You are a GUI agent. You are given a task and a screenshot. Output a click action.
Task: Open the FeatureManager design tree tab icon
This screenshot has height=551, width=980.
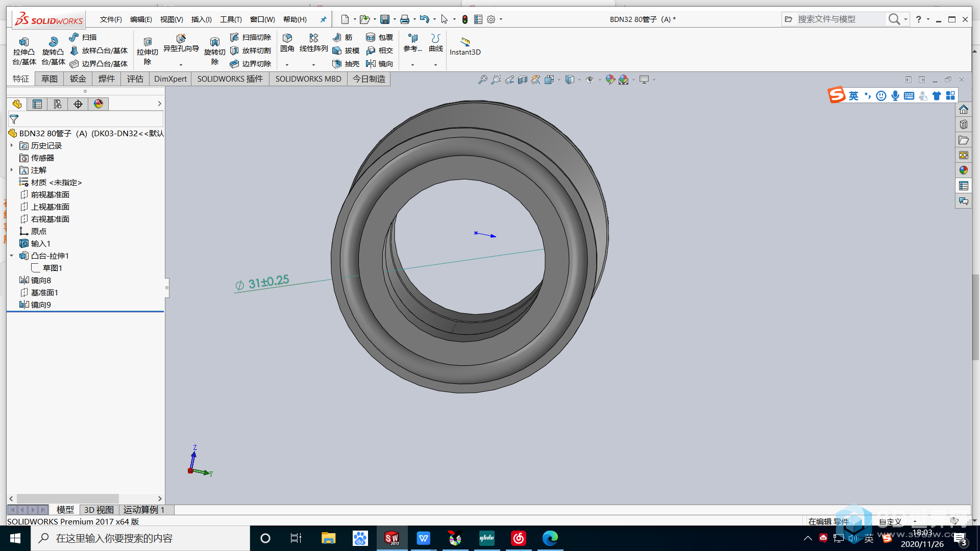tap(17, 104)
